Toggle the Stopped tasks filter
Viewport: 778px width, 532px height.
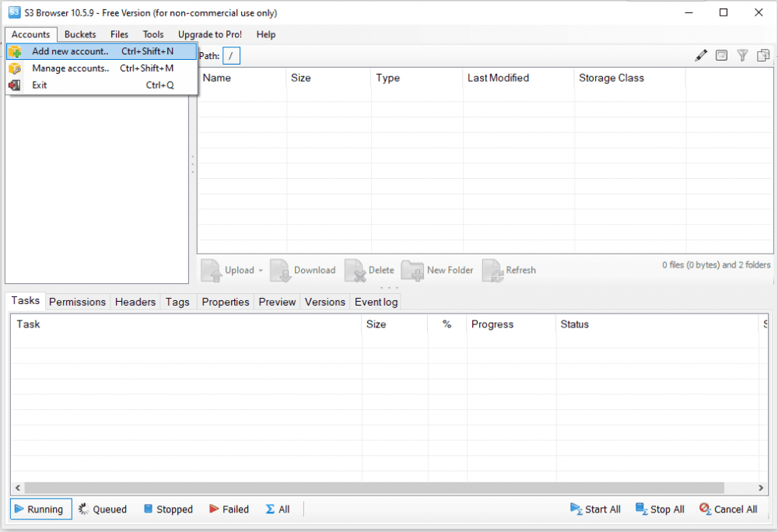coord(168,509)
